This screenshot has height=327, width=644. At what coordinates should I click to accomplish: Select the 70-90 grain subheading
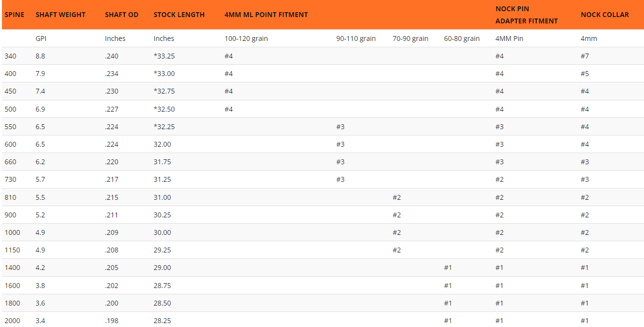tap(410, 38)
